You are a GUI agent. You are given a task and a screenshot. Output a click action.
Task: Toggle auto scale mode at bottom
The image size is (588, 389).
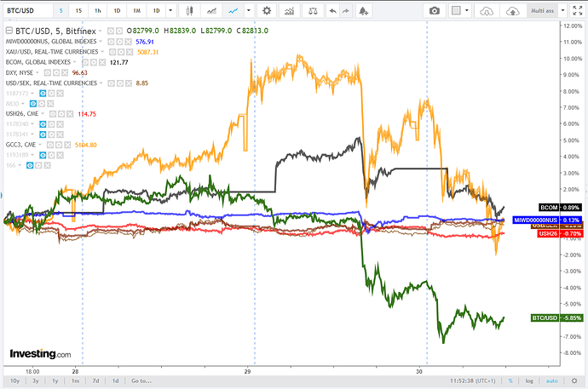coord(551,380)
